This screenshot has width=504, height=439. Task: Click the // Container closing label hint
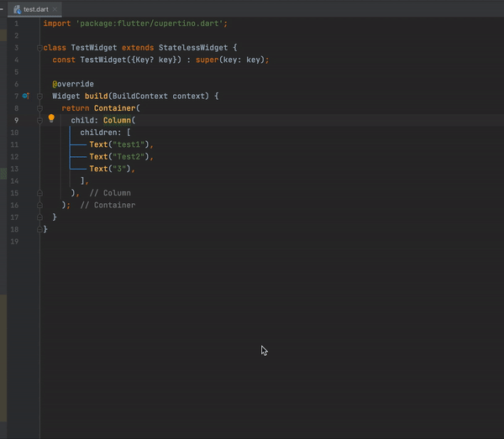point(108,205)
